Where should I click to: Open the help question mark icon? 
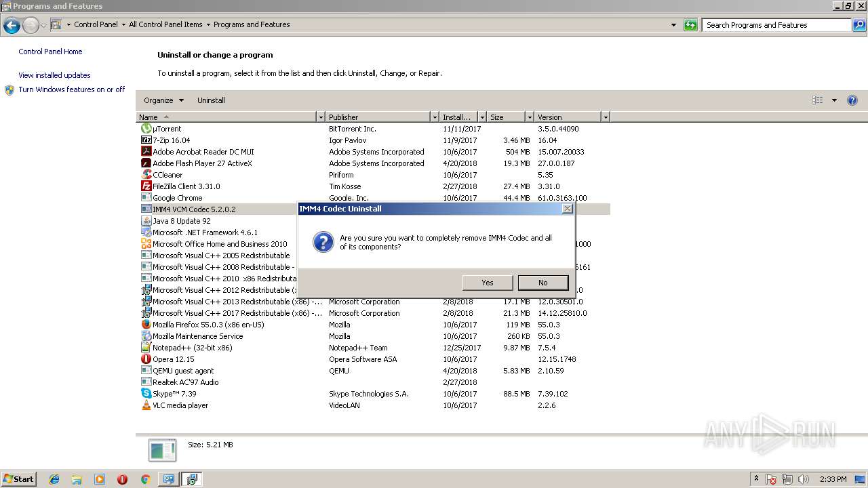pos(852,100)
